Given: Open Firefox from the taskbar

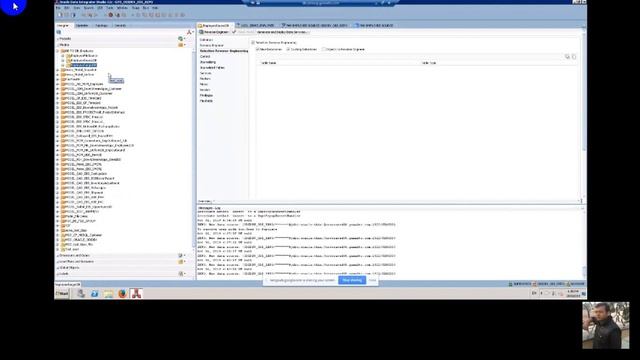Looking at the screenshot, I should click(122, 293).
